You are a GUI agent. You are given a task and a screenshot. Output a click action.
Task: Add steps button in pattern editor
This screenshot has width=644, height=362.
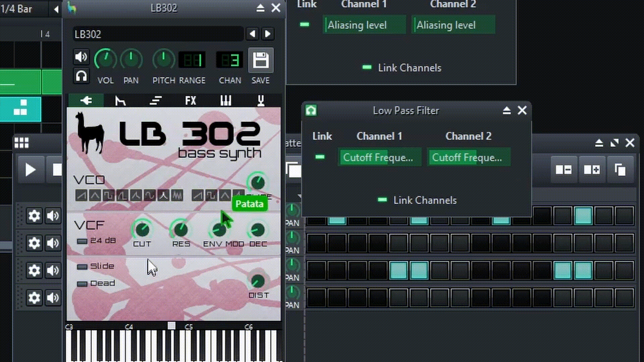[592, 170]
